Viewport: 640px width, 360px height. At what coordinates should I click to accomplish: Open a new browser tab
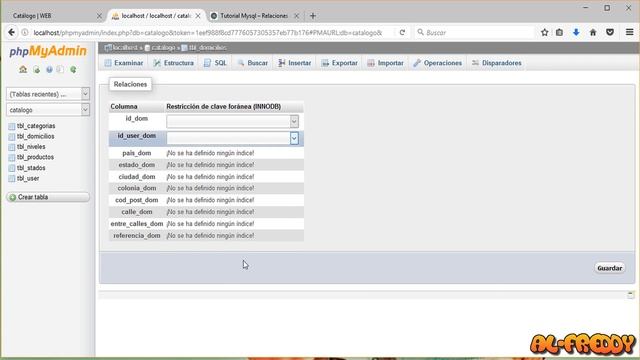click(x=313, y=16)
